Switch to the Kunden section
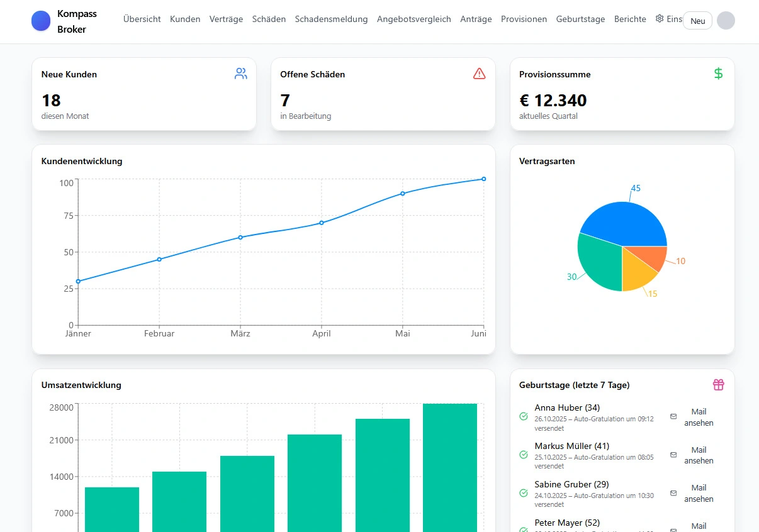The image size is (759, 532). [184, 19]
